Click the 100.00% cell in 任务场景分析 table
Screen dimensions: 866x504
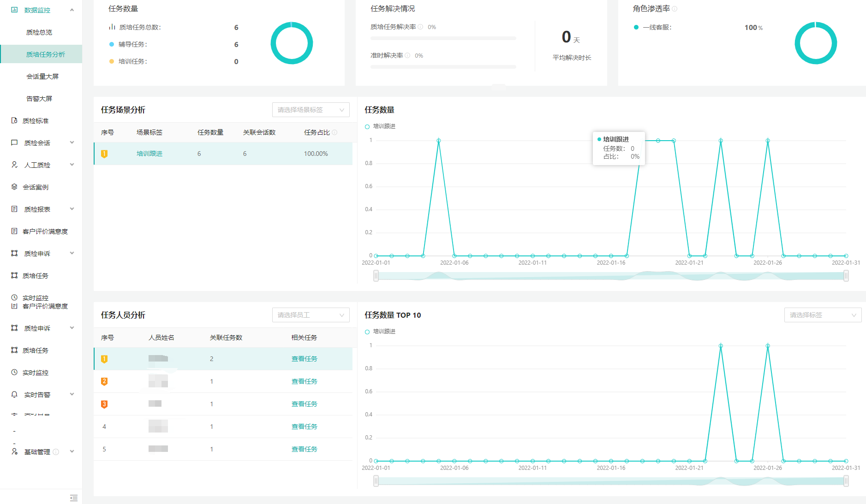(316, 154)
